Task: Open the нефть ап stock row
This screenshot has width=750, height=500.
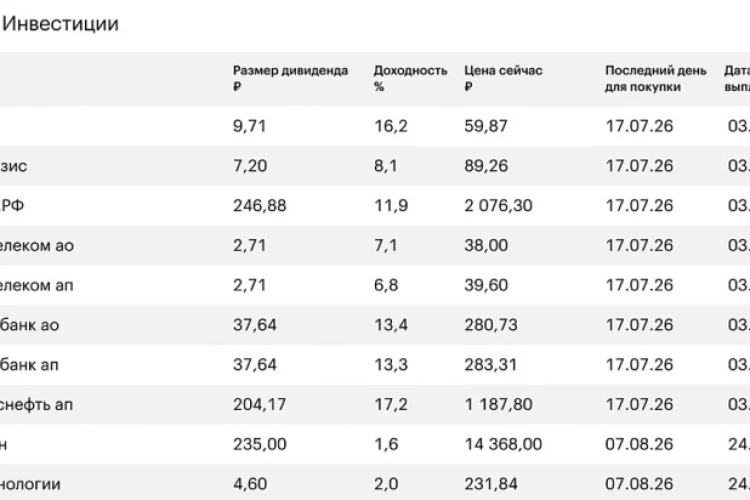Action: coord(375,404)
